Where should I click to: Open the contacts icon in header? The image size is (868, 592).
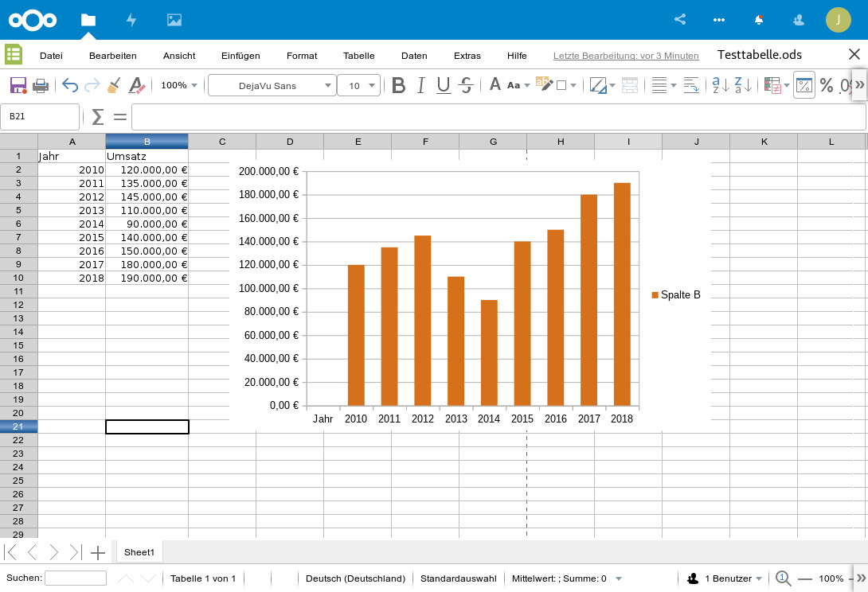click(x=798, y=20)
